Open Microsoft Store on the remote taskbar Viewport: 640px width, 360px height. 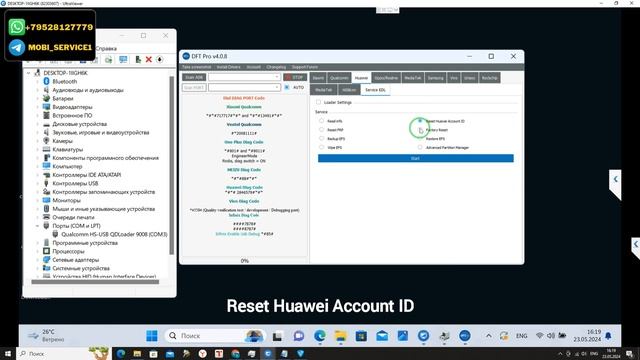[361, 336]
